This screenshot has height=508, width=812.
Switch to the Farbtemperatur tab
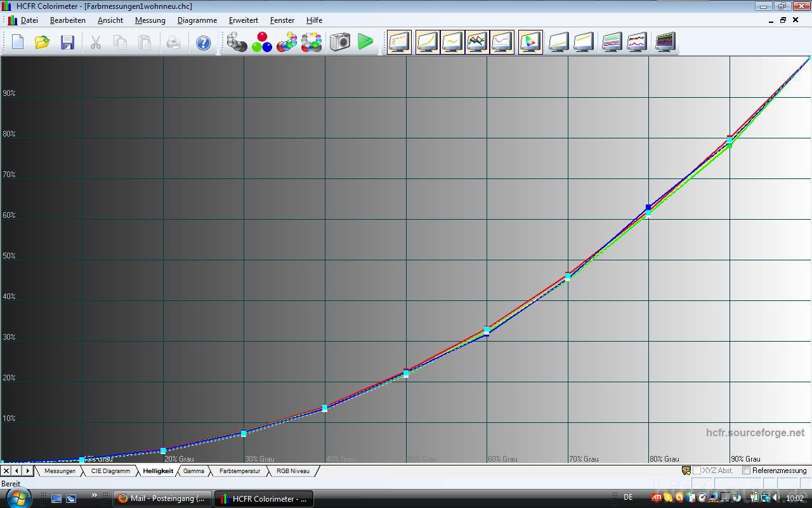point(239,471)
